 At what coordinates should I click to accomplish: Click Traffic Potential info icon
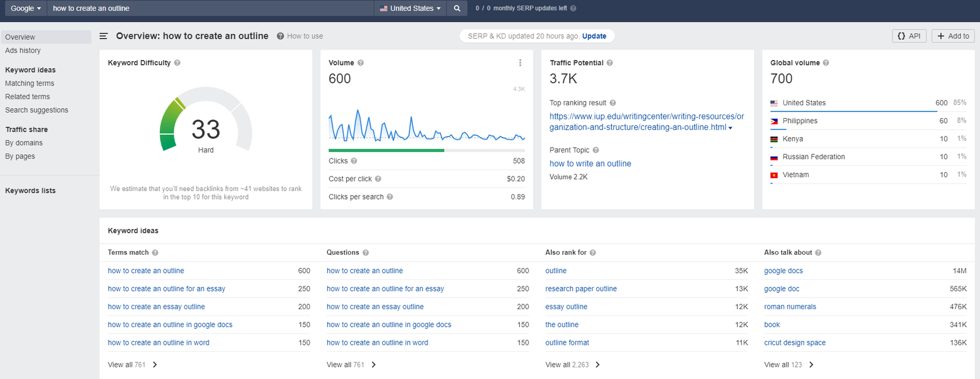tap(609, 62)
